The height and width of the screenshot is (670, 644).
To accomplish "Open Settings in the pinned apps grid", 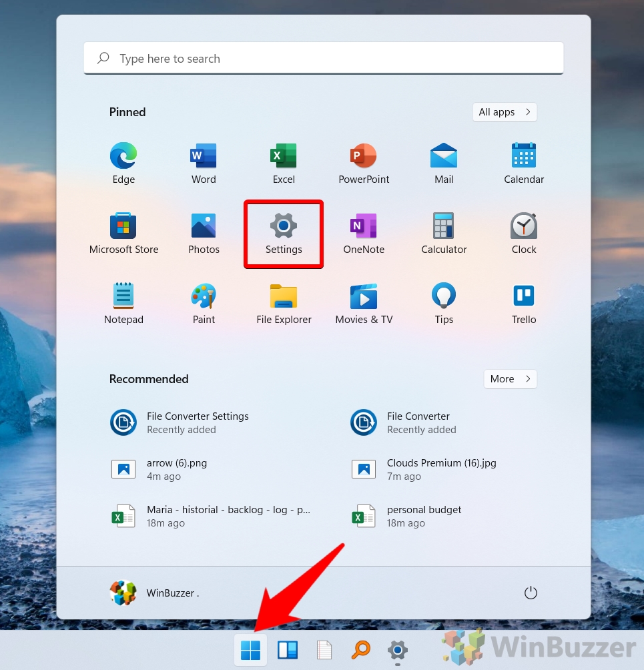I will click(x=284, y=234).
